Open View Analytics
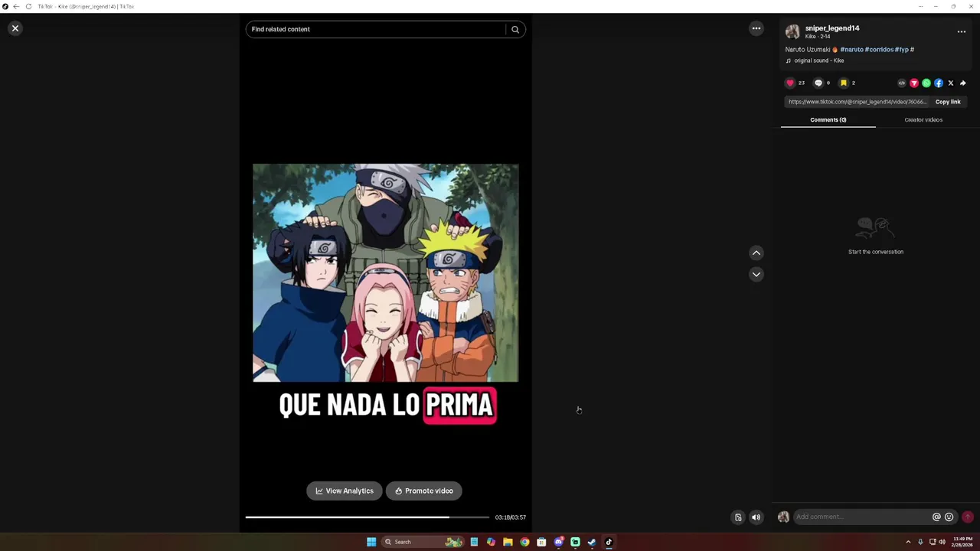The width and height of the screenshot is (980, 551). click(345, 491)
